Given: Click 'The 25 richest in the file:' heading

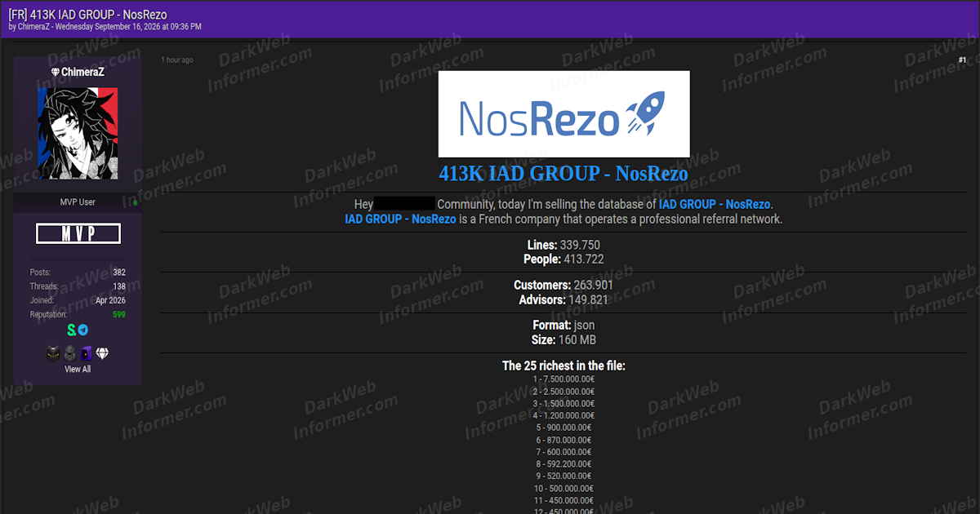Looking at the screenshot, I should (563, 366).
